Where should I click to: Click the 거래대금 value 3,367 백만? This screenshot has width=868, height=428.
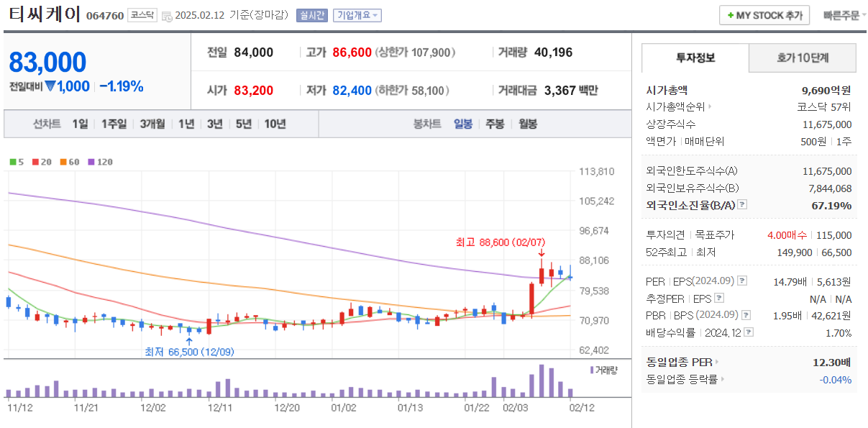click(x=571, y=90)
